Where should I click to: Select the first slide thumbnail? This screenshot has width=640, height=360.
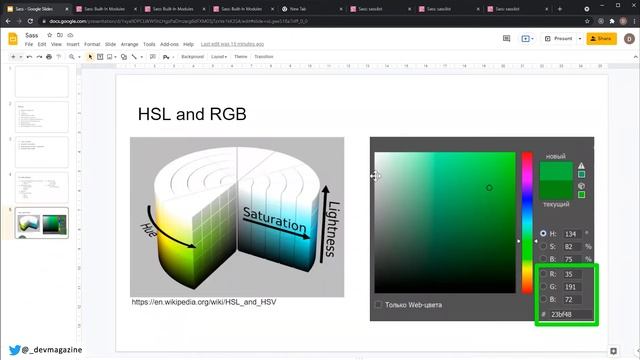pos(42,82)
